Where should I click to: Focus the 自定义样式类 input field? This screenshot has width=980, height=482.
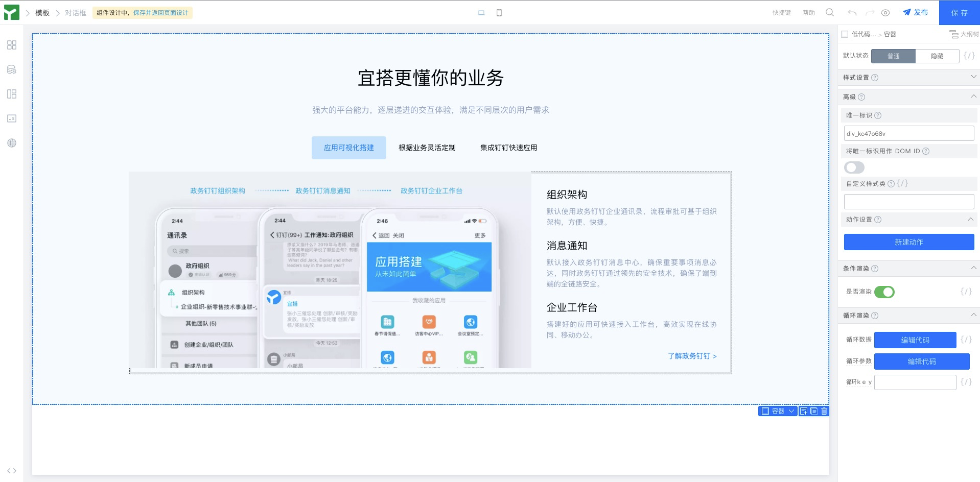point(909,202)
